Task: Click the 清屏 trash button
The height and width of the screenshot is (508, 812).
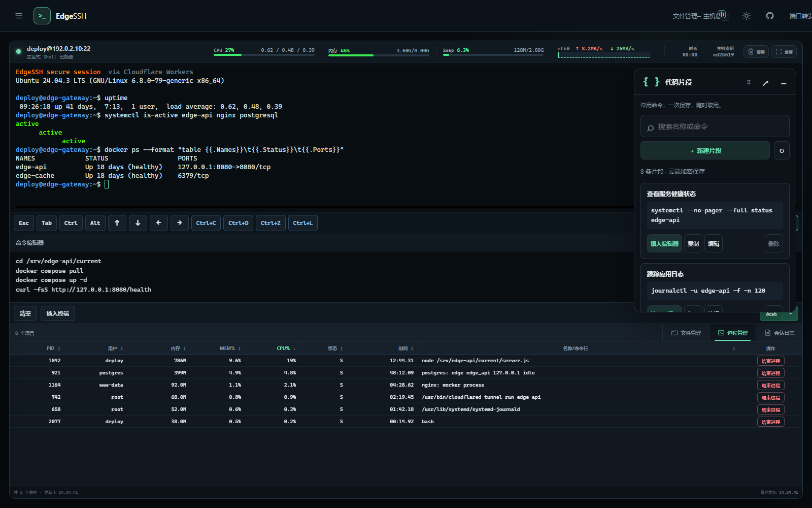Action: [756, 51]
